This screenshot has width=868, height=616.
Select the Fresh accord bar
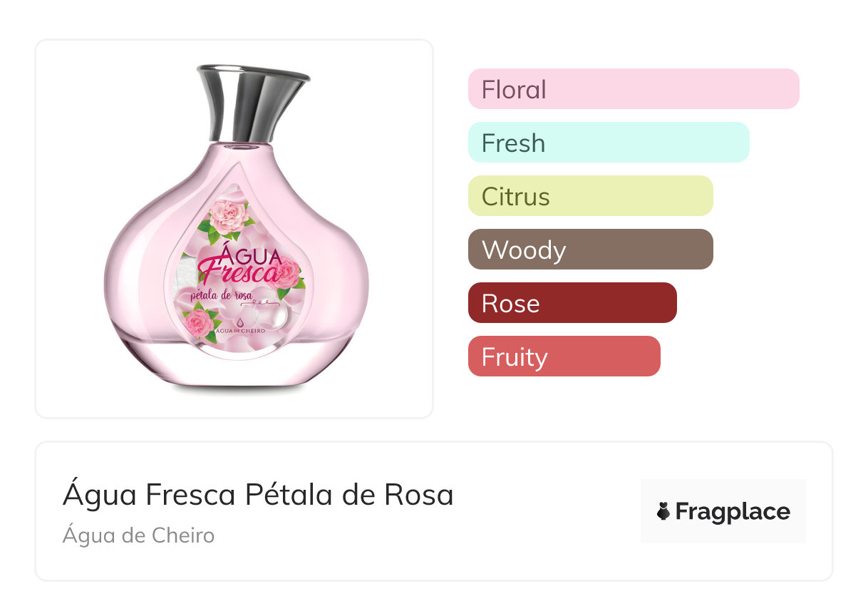(608, 143)
